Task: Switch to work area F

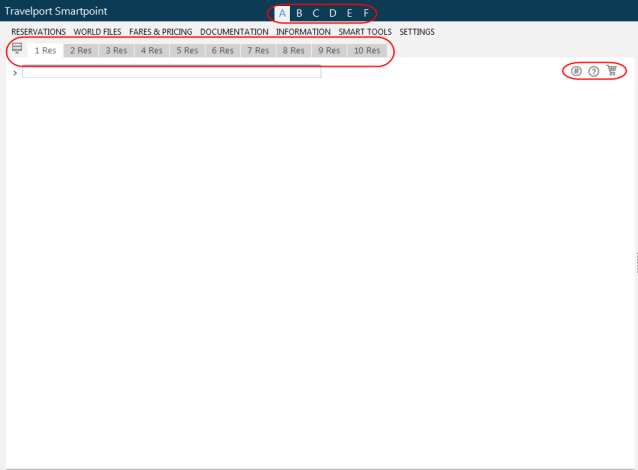Action: tap(366, 13)
